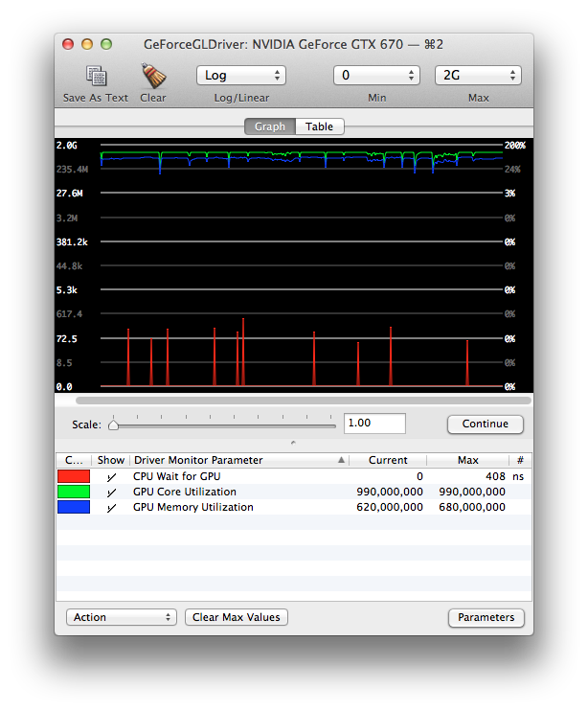Click the Scale value field
This screenshot has width=588, height=711.
(x=374, y=424)
